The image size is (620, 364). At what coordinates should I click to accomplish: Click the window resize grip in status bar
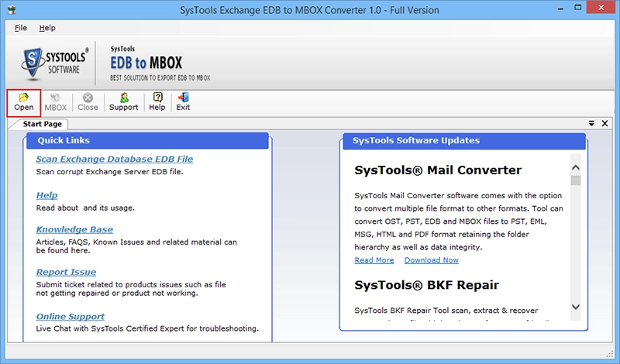click(x=609, y=353)
